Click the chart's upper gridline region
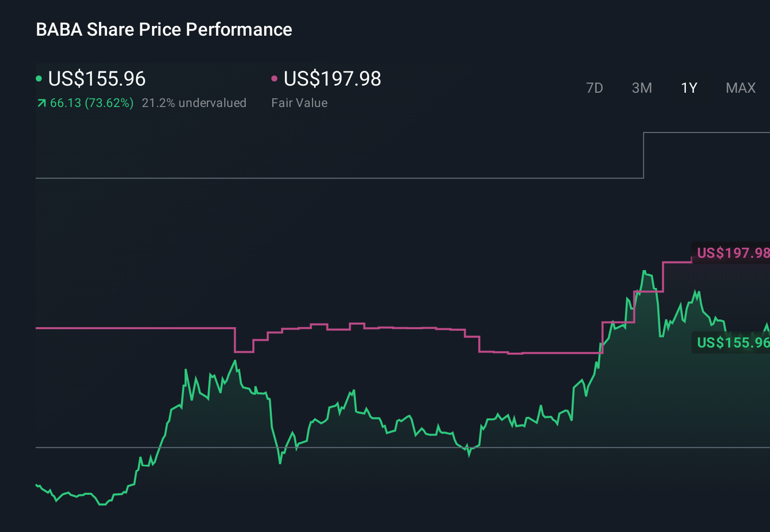The width and height of the screenshot is (770, 532). [306, 178]
